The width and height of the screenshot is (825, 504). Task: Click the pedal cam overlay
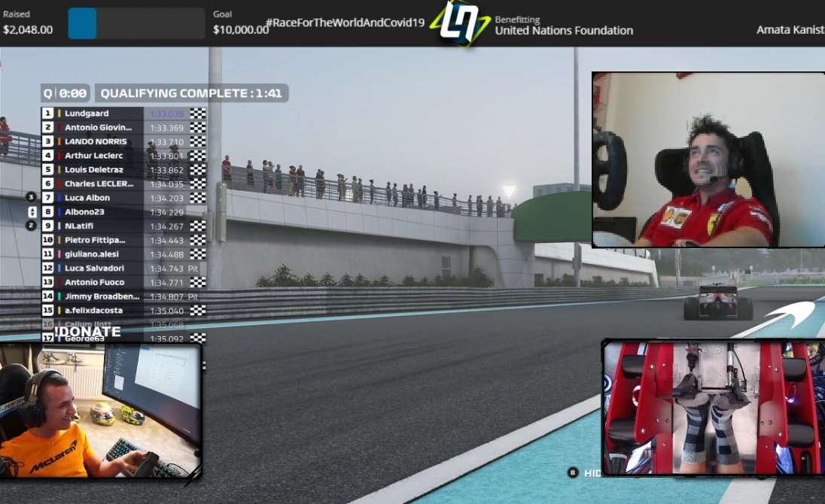(713, 408)
